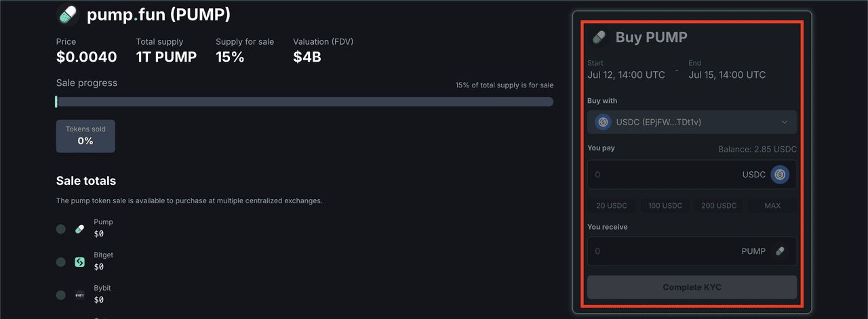
Task: Click the pump.fun pill logo in header
Action: pos(68,14)
